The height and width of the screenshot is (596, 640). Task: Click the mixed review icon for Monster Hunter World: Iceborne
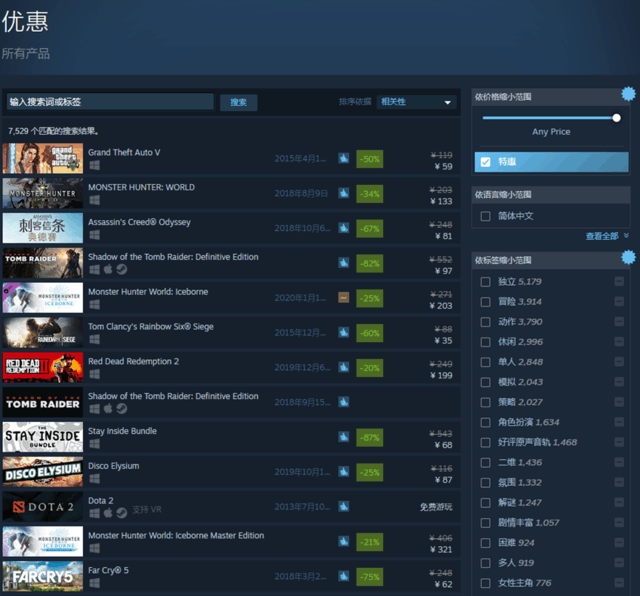[x=344, y=298]
